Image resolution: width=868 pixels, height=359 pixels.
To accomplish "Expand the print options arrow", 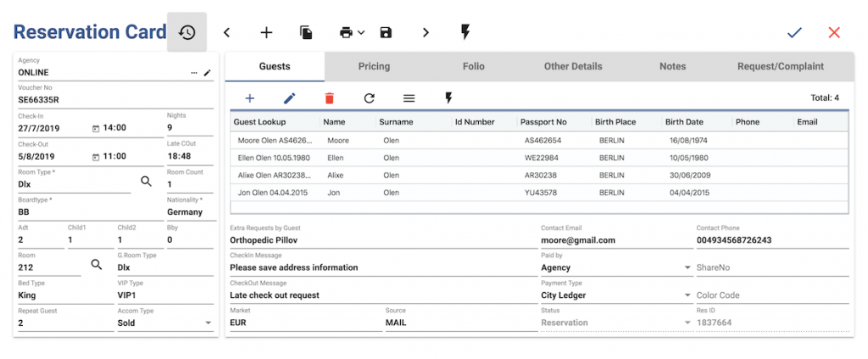I will [361, 33].
